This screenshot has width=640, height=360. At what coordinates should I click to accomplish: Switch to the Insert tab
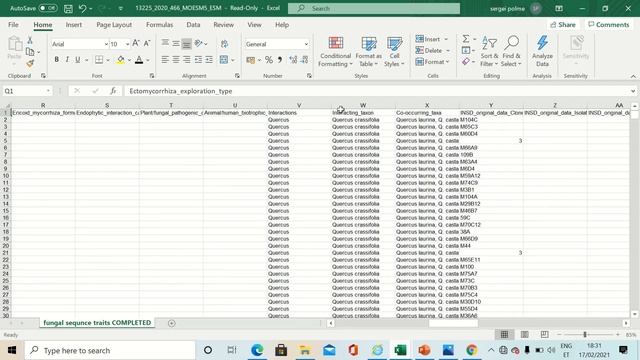[x=73, y=24]
